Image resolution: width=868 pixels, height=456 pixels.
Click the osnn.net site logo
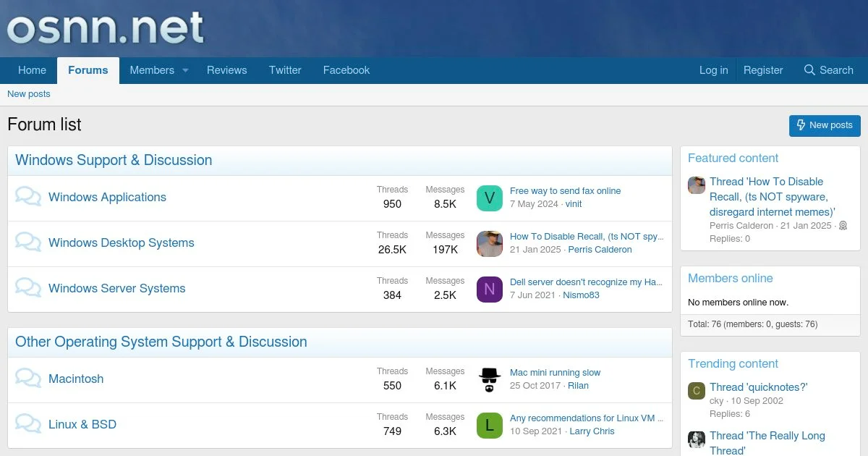[x=106, y=28]
